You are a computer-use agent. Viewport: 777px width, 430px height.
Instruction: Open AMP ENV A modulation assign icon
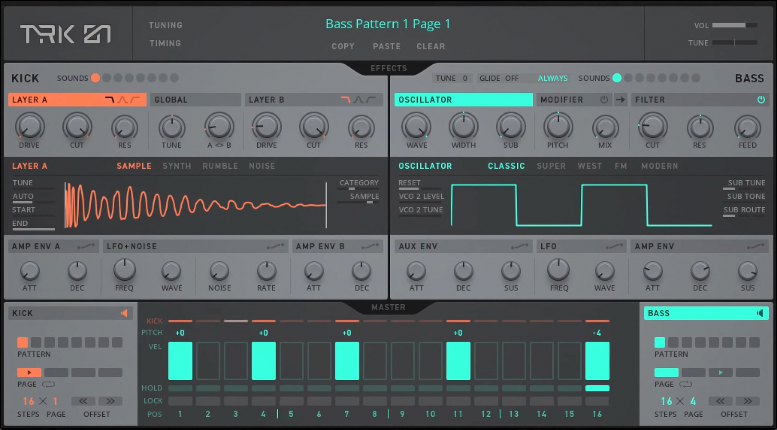88,246
